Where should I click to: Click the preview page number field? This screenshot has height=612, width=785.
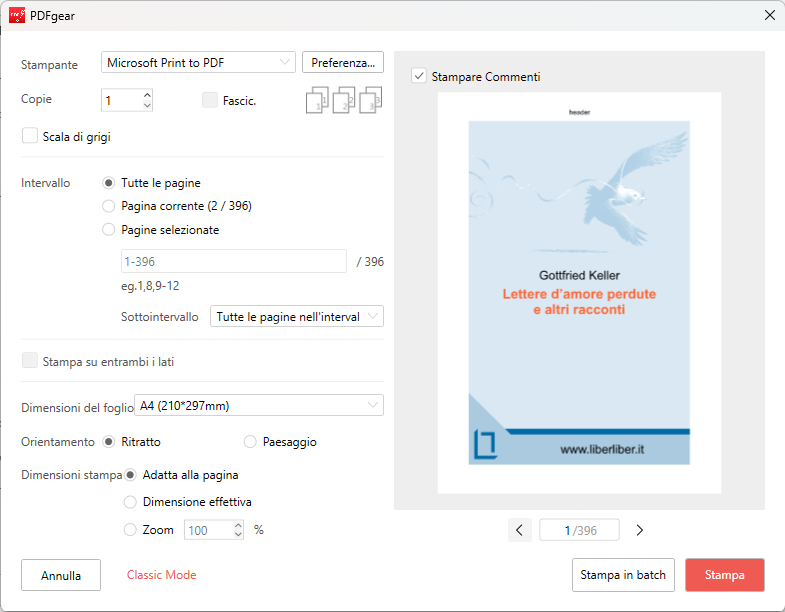point(579,530)
